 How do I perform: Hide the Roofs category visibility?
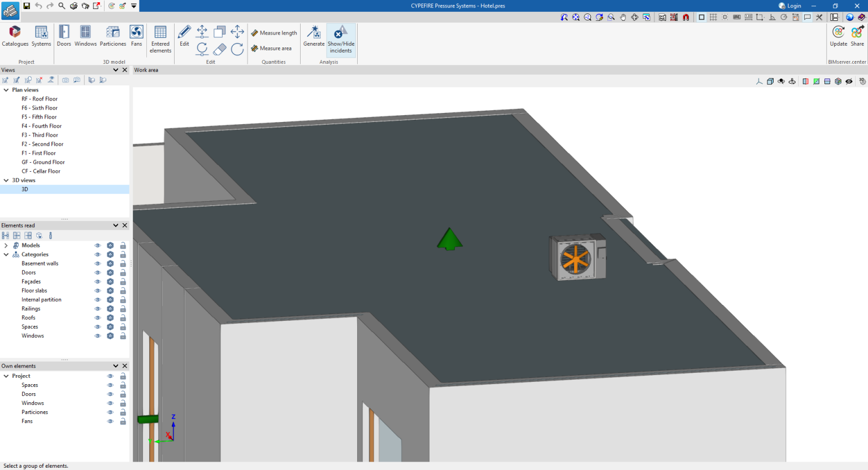coord(97,317)
